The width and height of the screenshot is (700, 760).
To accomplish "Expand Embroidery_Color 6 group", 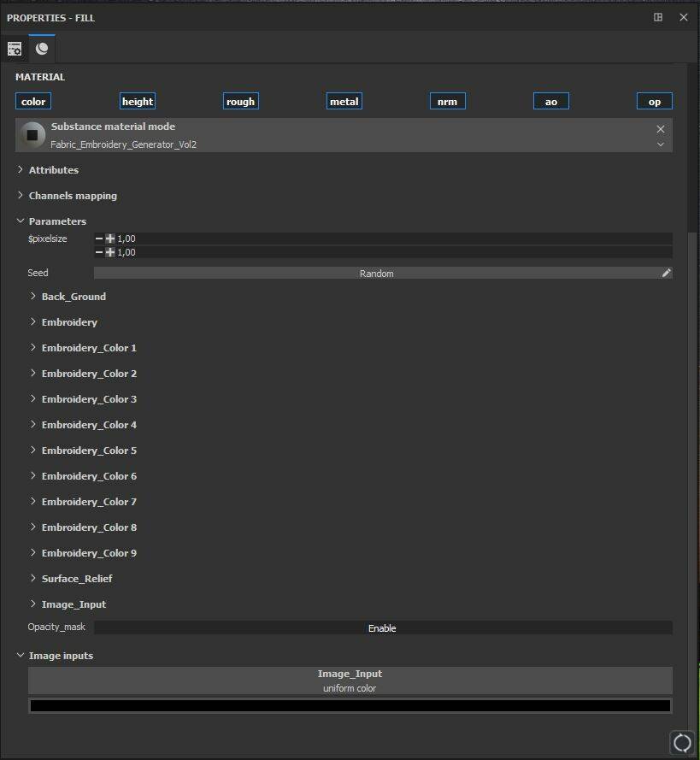I will click(33, 476).
